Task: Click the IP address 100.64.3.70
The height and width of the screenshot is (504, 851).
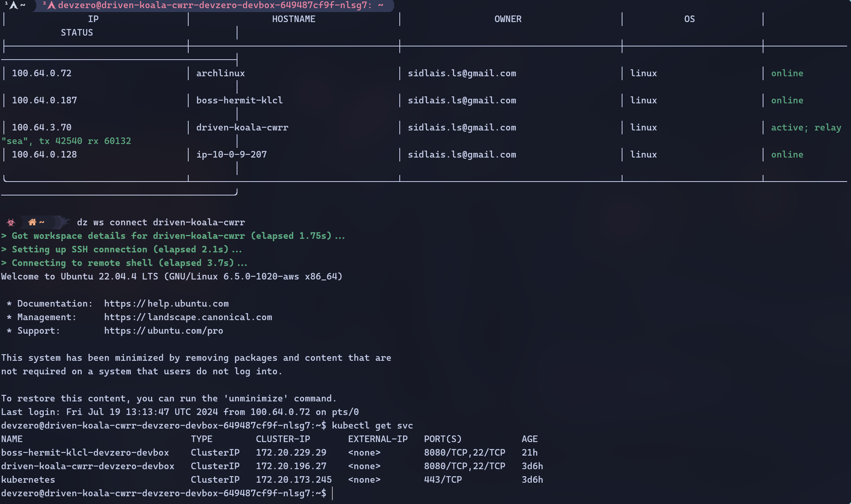Action: (42, 127)
